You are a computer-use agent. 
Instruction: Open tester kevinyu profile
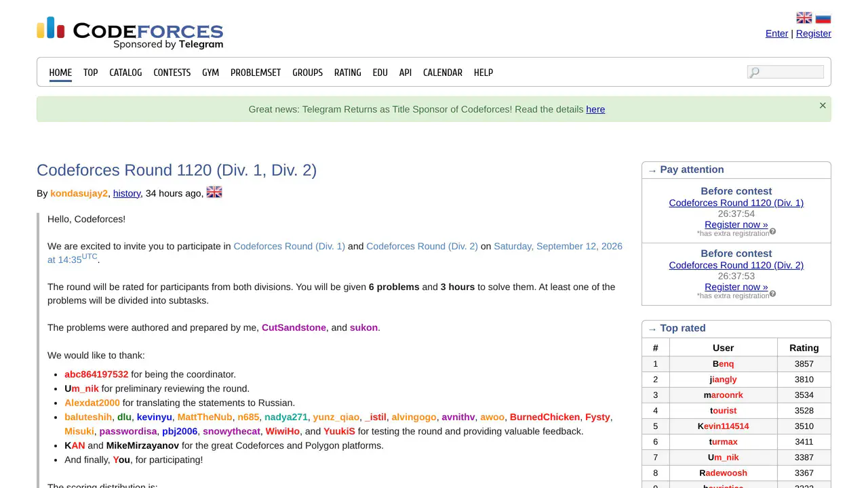click(155, 417)
